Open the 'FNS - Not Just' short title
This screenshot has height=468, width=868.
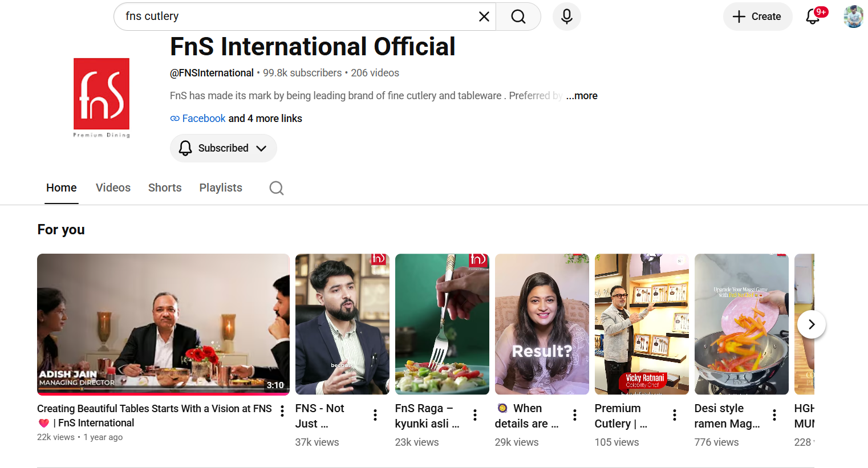[x=320, y=416]
